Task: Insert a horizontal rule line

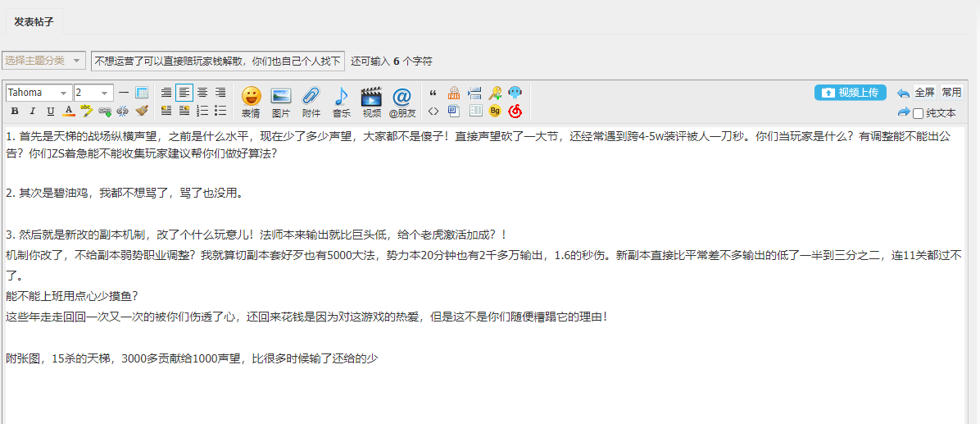Action: click(124, 93)
